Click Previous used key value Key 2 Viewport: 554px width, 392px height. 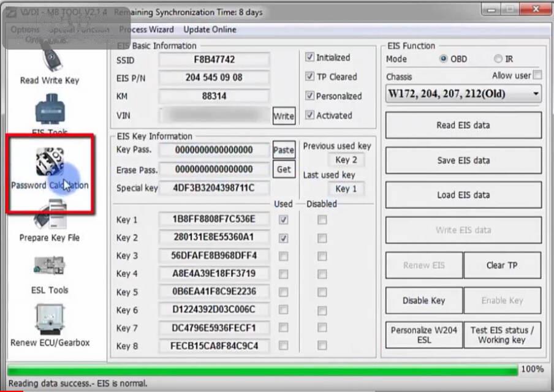click(346, 160)
